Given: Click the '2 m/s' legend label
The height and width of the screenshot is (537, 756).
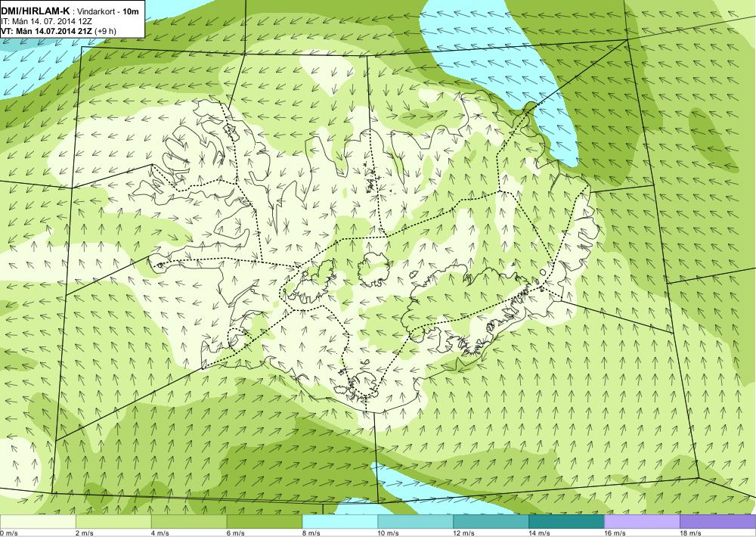Looking at the screenshot, I should point(85,533).
